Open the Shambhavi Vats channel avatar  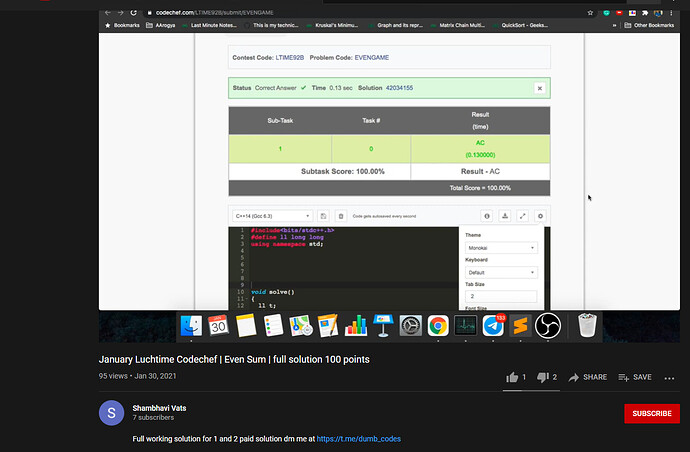[x=111, y=413]
